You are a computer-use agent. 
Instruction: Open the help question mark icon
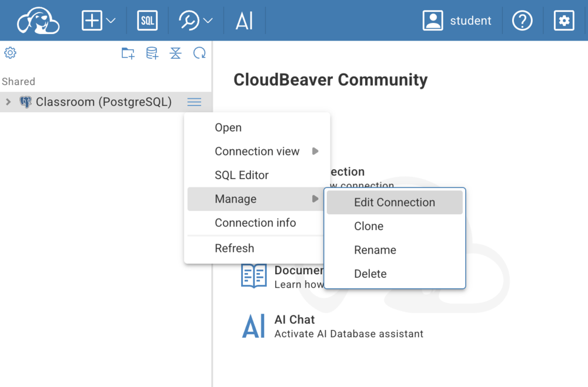[x=522, y=21]
